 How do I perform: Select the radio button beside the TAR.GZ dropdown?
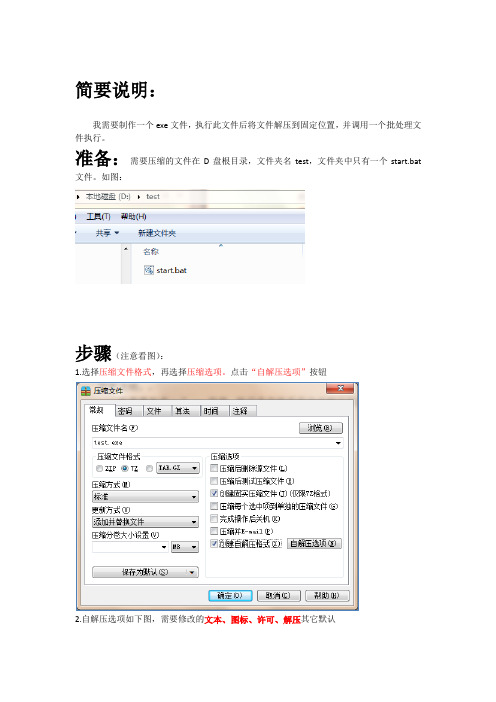click(150, 468)
